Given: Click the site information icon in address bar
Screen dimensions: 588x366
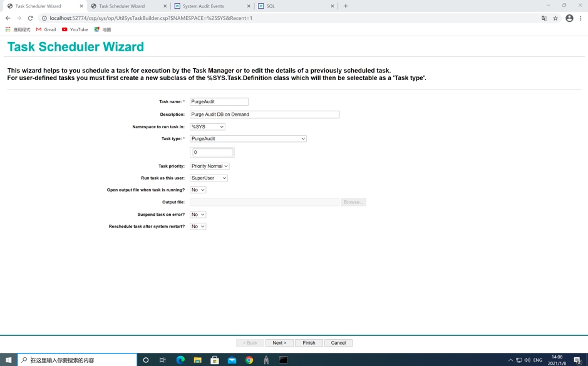Looking at the screenshot, I should [x=44, y=18].
